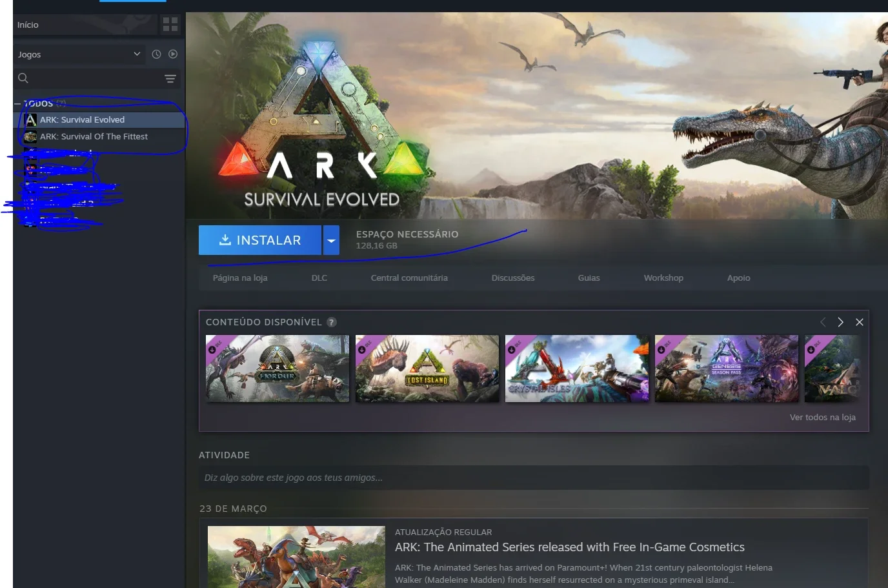
Task: Open advanced filter options icon
Action: coord(170,79)
